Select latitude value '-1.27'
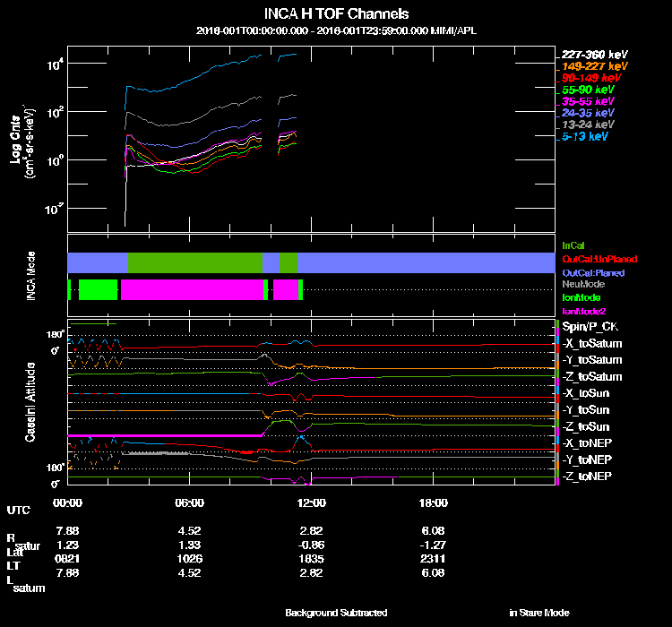 point(434,545)
